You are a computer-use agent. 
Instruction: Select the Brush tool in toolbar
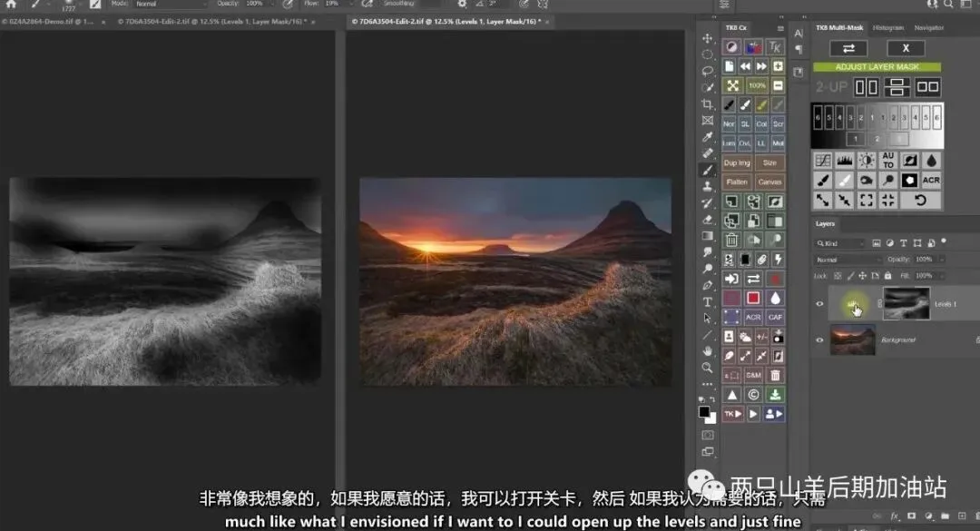click(x=707, y=170)
